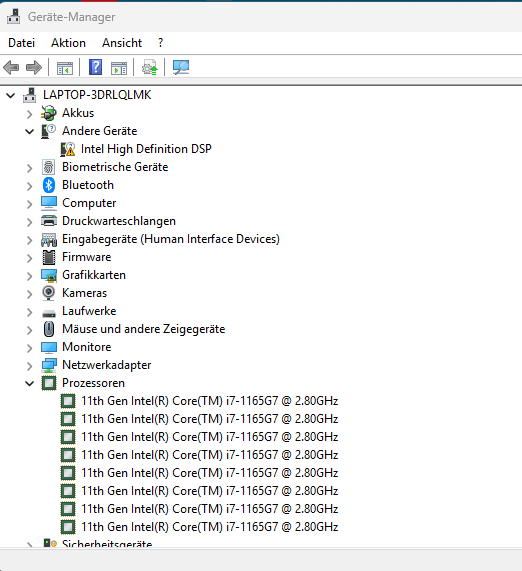This screenshot has height=571, width=522.
Task: Toggle the console tree pane icon
Action: [64, 68]
